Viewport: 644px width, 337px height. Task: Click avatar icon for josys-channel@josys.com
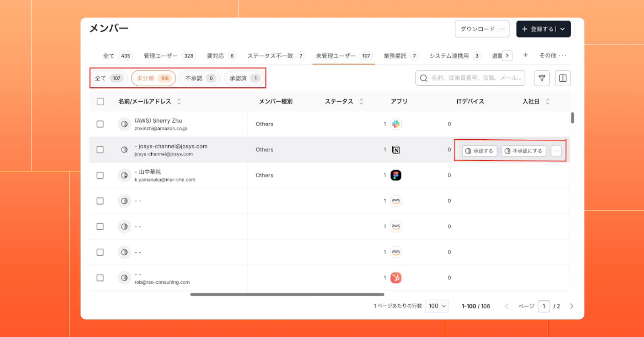click(124, 150)
